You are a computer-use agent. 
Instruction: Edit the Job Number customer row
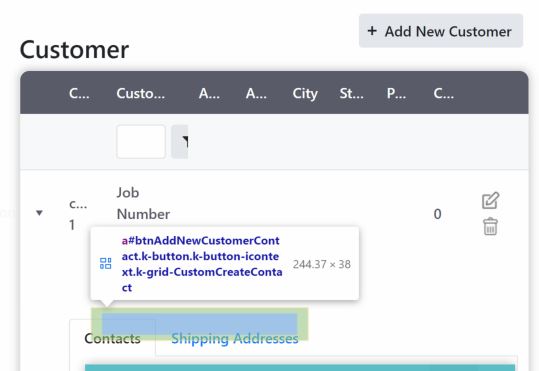point(490,200)
